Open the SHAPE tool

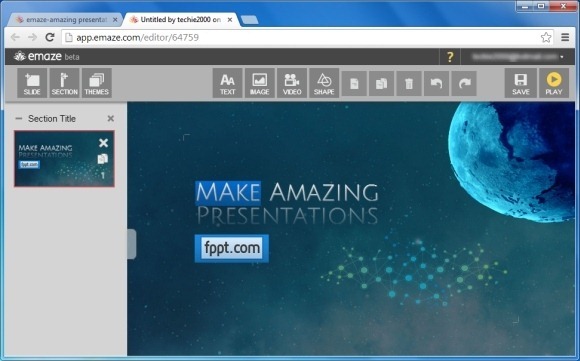point(324,83)
